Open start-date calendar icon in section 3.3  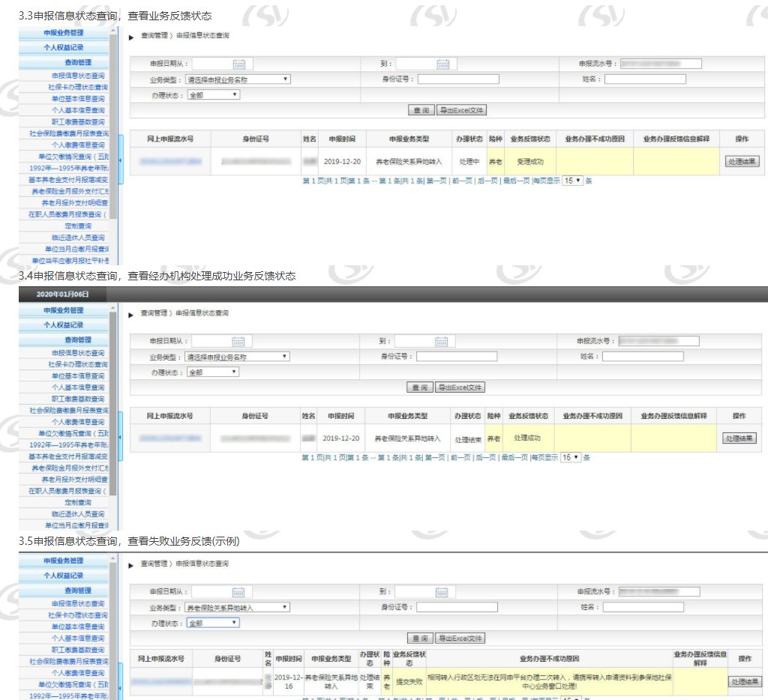click(239, 64)
